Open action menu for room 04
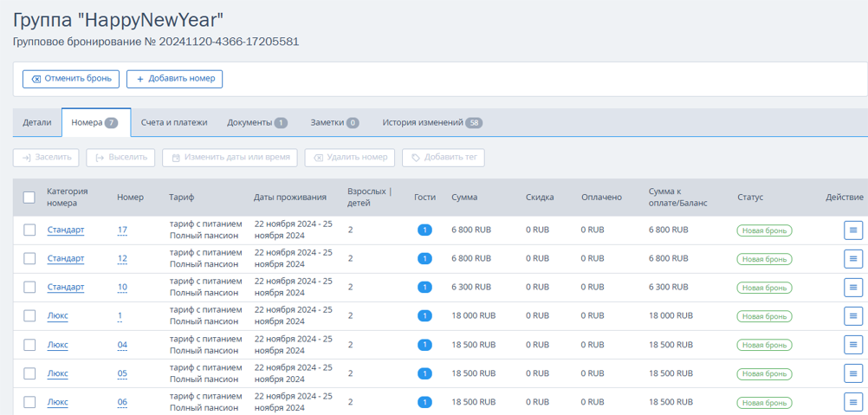This screenshot has height=415, width=868. point(853,345)
